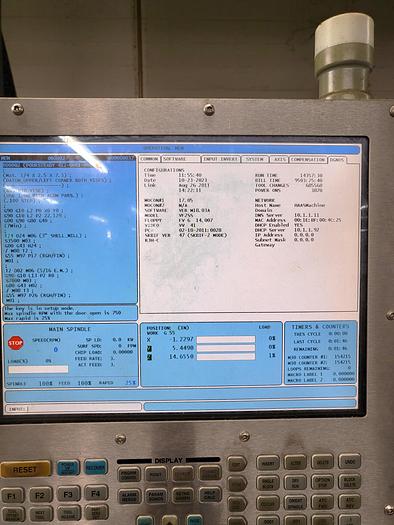Hit the TOOL OFFSET MEASURE key
Screen dimensions: 394x525
point(13,515)
